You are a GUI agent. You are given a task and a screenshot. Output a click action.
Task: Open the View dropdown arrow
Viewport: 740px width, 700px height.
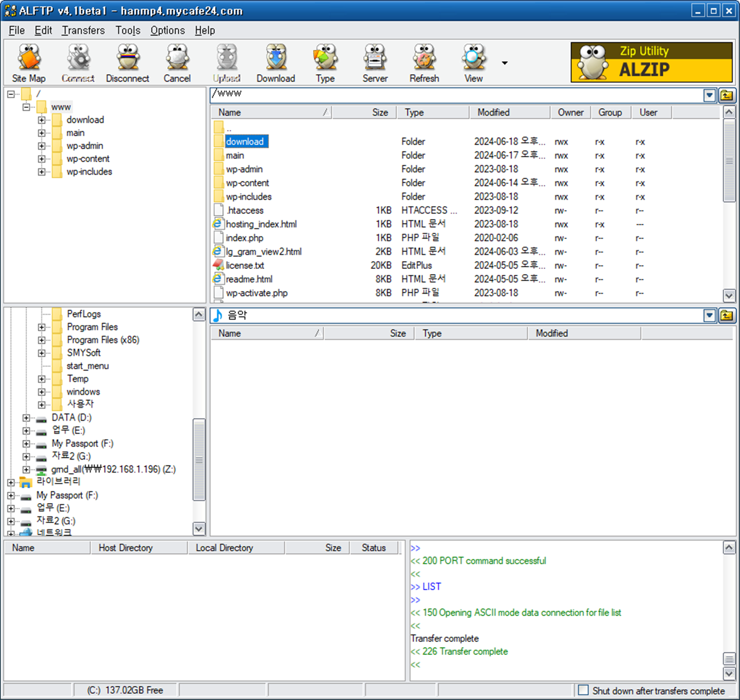click(x=504, y=62)
